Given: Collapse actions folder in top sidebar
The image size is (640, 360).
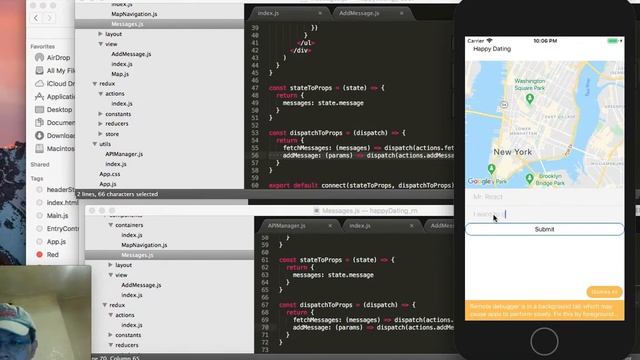Looking at the screenshot, I should (x=100, y=93).
